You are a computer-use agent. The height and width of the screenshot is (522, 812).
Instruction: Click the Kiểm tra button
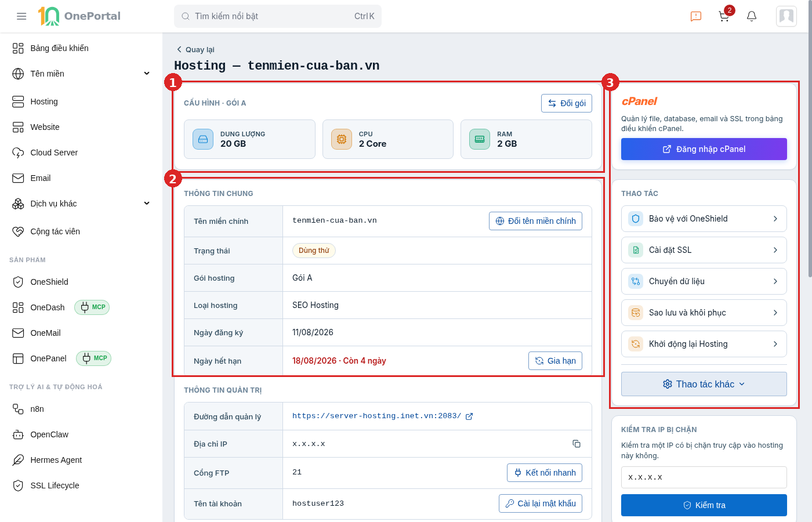click(x=704, y=505)
